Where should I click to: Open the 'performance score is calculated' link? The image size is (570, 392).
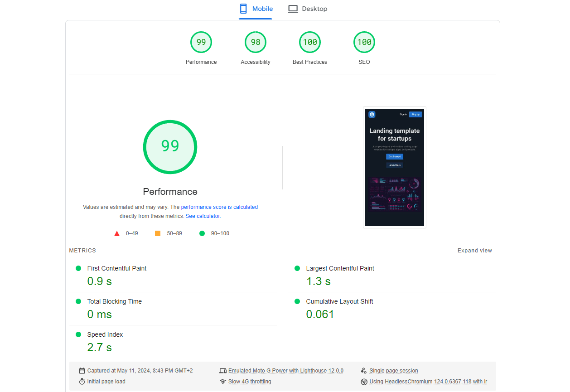coord(219,207)
